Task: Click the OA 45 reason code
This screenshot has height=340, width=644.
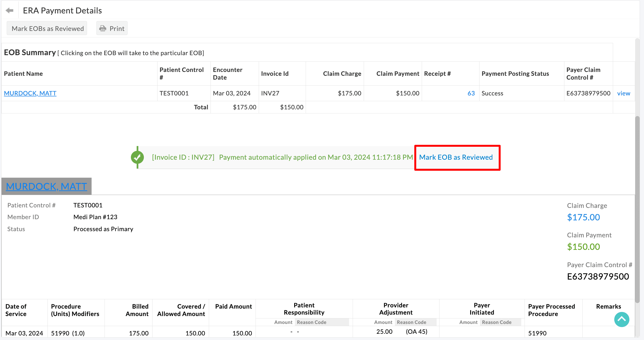Action: coord(416,332)
